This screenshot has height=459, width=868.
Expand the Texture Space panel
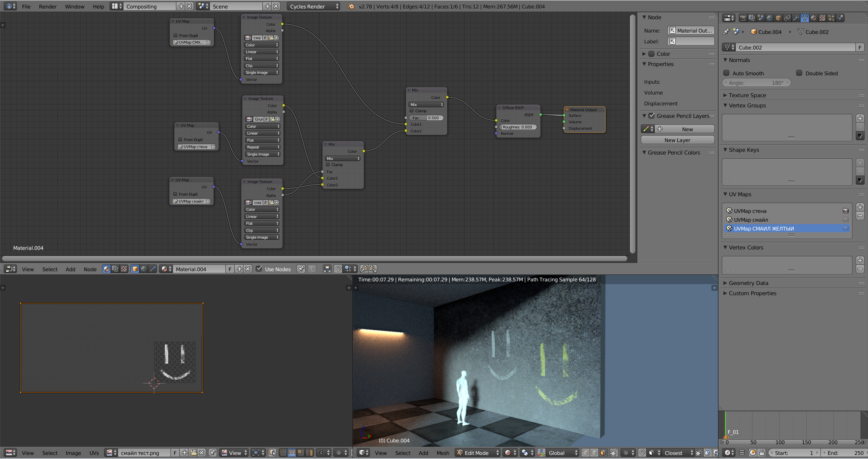pyautogui.click(x=747, y=95)
